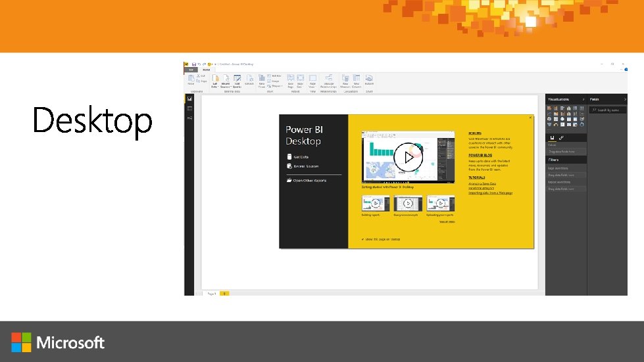Screen dimensions: 644x362
Task: Close the Power BI Desktop splash dialog
Action: [x=530, y=118]
